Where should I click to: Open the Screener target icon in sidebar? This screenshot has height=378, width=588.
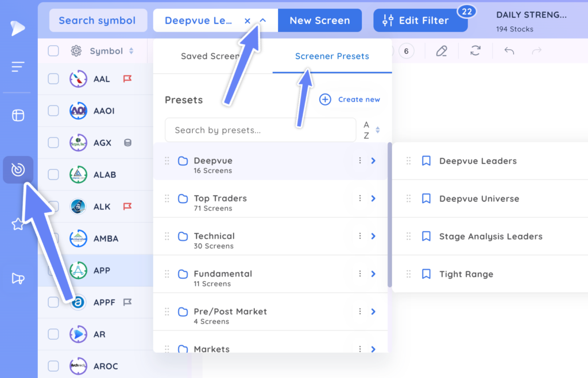[x=18, y=169]
